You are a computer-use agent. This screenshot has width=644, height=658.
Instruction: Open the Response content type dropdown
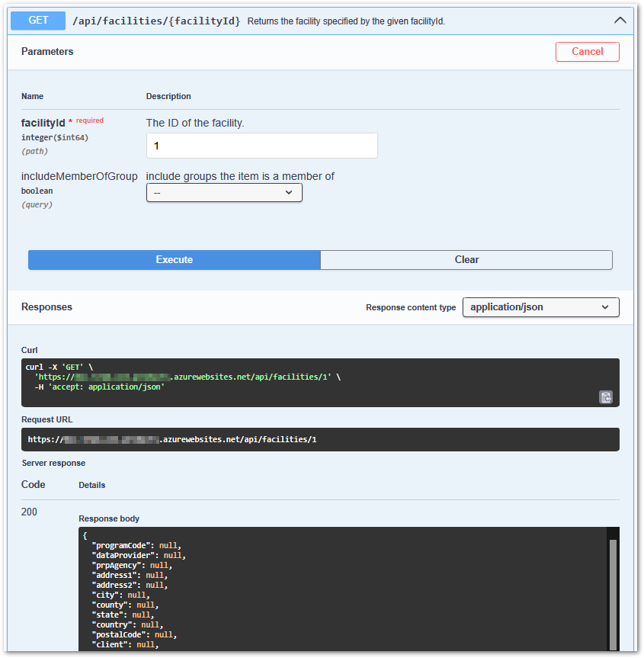(540, 307)
